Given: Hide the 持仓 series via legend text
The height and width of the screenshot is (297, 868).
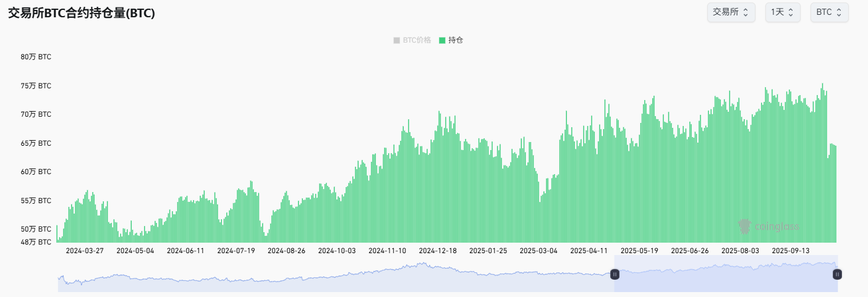Looking at the screenshot, I should pyautogui.click(x=456, y=40).
